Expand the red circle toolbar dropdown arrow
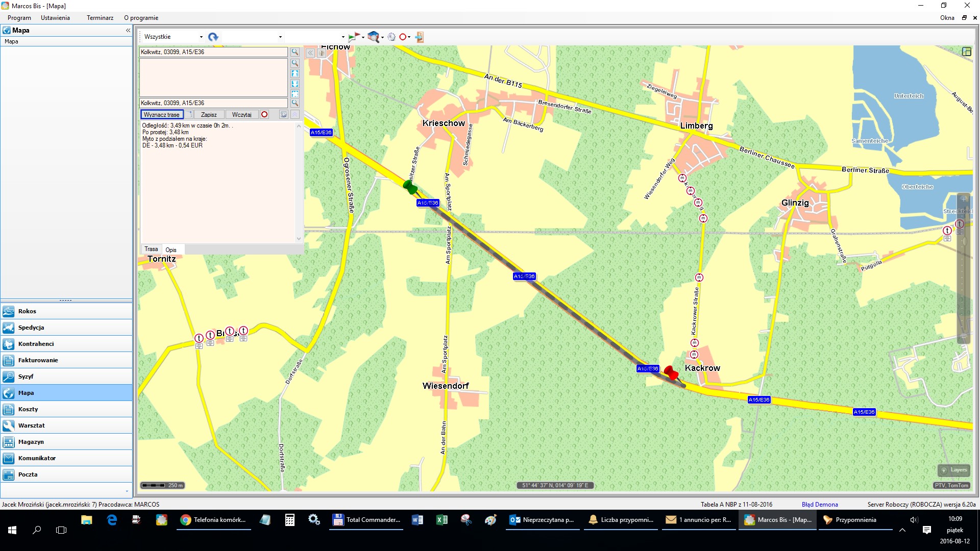Viewport: 980px width, 551px height. click(409, 37)
